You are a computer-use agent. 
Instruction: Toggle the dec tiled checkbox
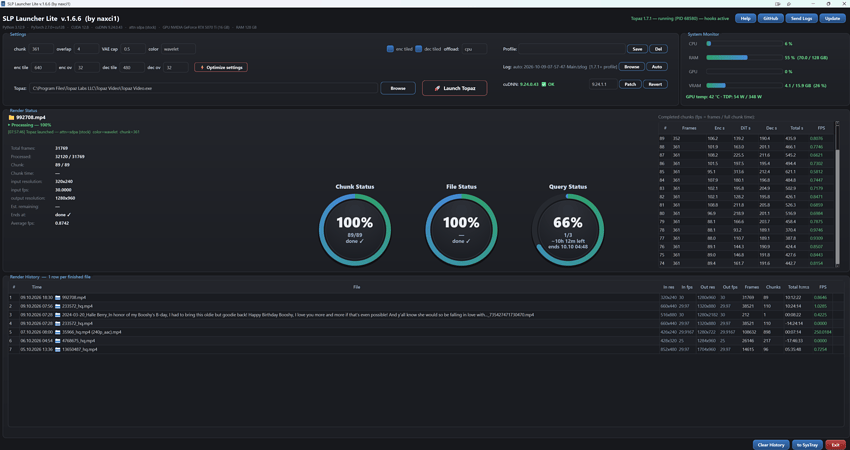(x=418, y=49)
